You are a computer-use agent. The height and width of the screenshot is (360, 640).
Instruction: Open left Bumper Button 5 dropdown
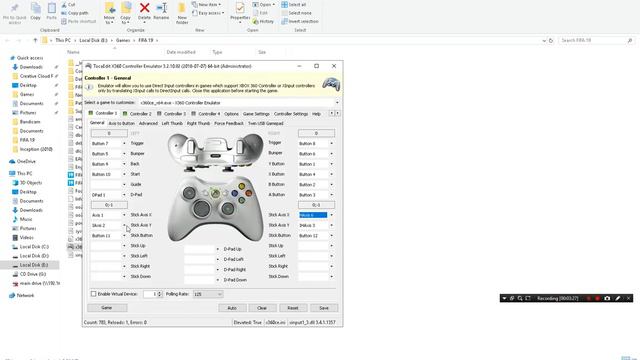pyautogui.click(x=124, y=154)
